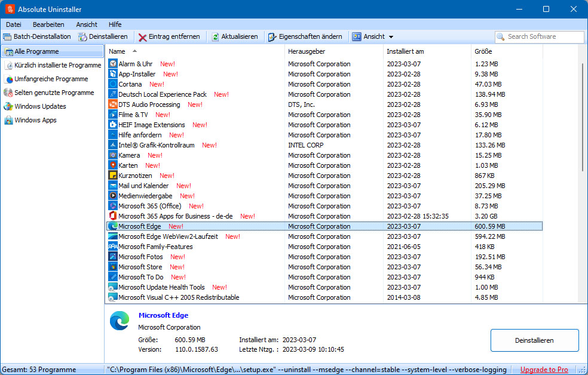This screenshot has width=588, height=375.
Task: Open the Hilfe menu
Action: (115, 24)
